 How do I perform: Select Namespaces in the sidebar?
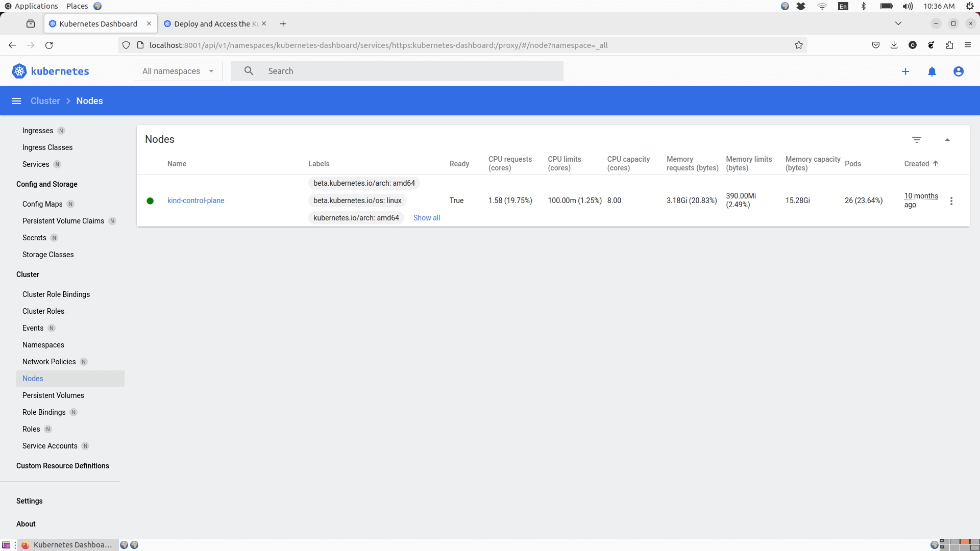(43, 345)
